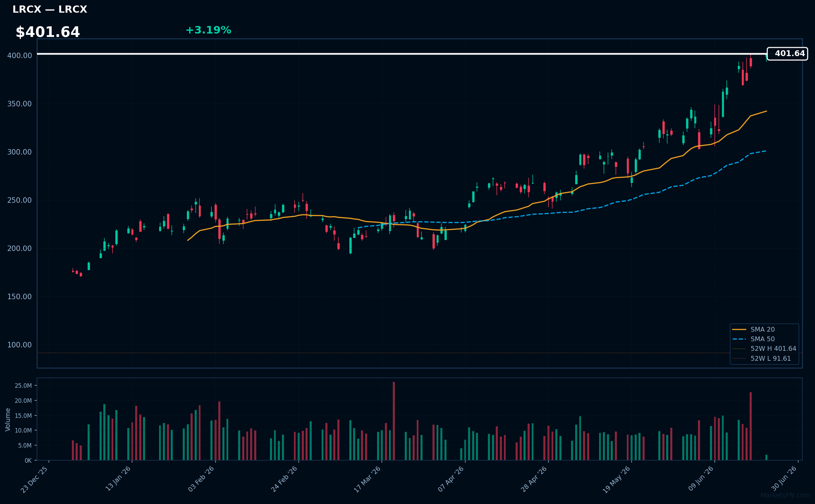The width and height of the screenshot is (815, 504).
Task: Click the 15.0M volume axis label
Action: click(23, 416)
